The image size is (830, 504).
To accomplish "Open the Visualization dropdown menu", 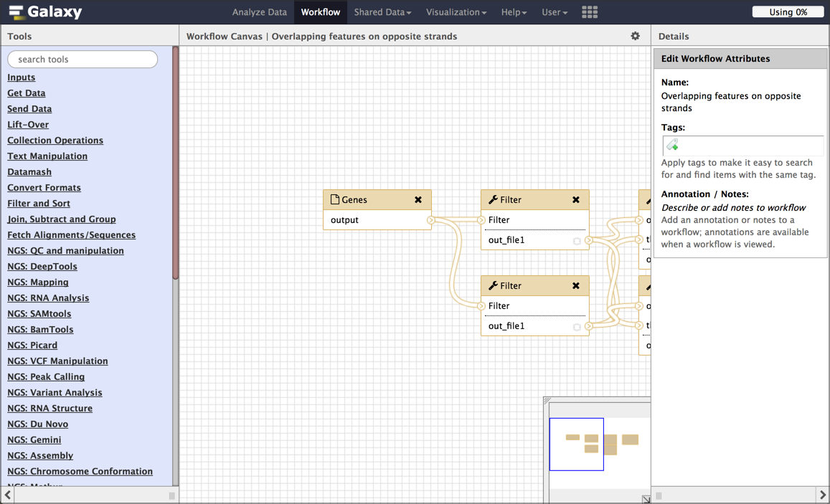I will point(456,12).
